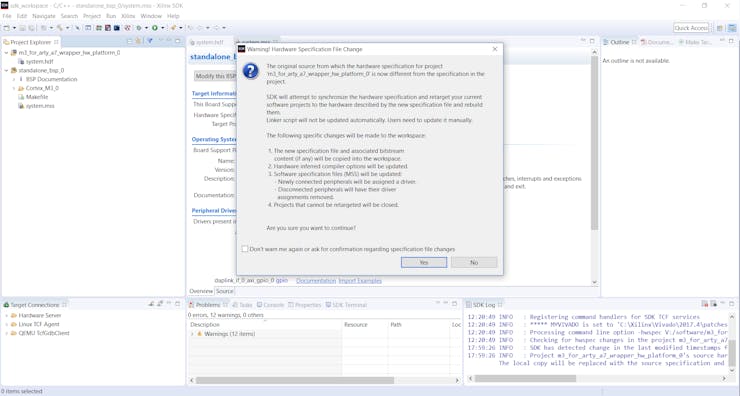Click the gpio driver link
740x396 pixels.
[x=282, y=280]
